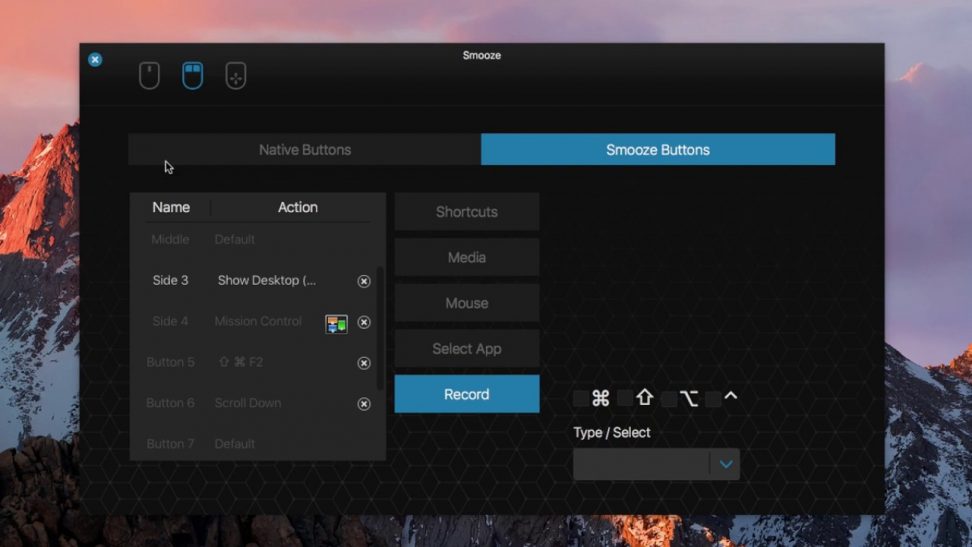Check the Option modifier checkbox
The width and height of the screenshot is (972, 547).
coord(669,399)
